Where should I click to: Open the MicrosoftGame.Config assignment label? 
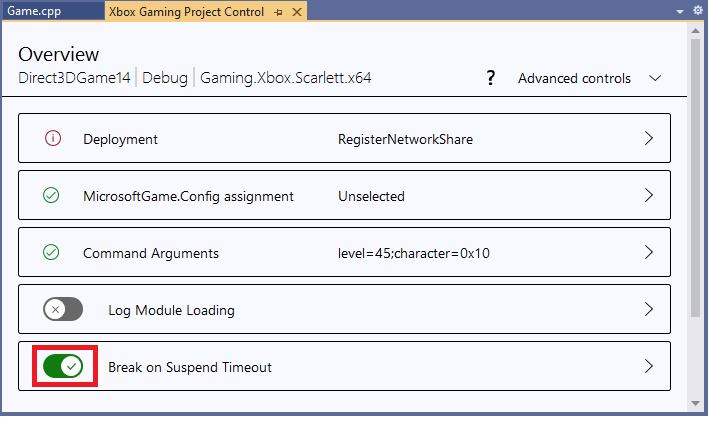click(x=188, y=196)
